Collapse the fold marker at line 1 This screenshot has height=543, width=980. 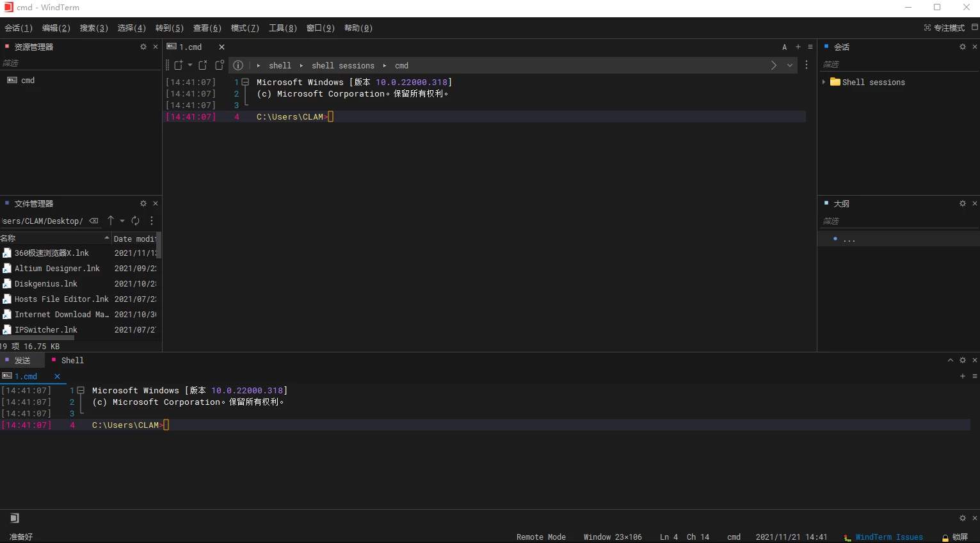tap(245, 82)
